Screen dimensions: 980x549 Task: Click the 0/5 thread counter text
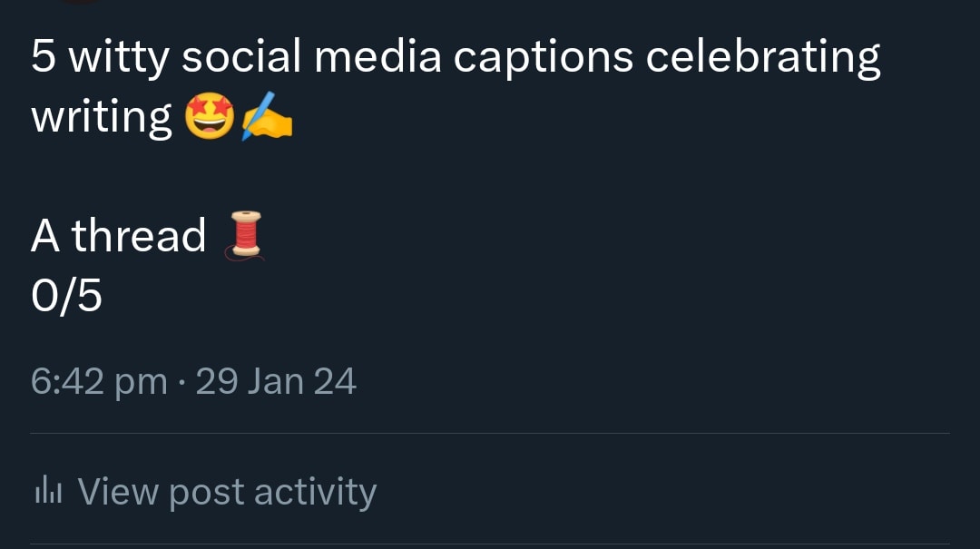pyautogui.click(x=66, y=296)
